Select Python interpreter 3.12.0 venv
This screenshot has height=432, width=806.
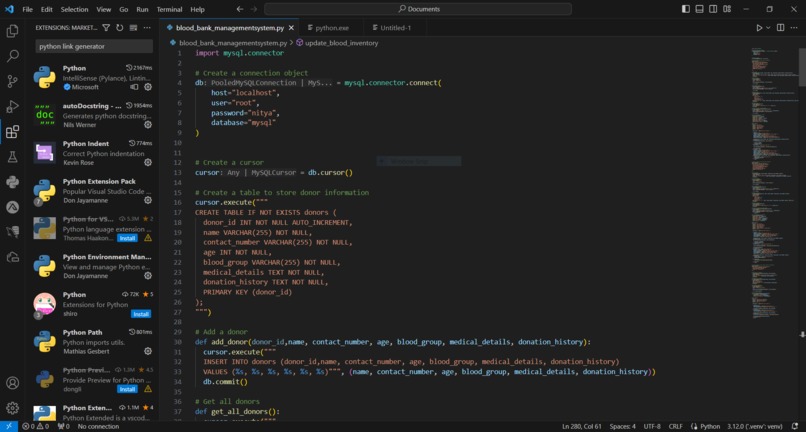pos(755,426)
